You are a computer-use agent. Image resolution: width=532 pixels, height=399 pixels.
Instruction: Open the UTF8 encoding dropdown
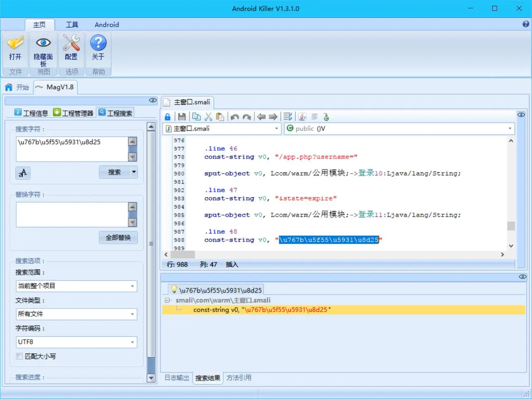(132, 342)
